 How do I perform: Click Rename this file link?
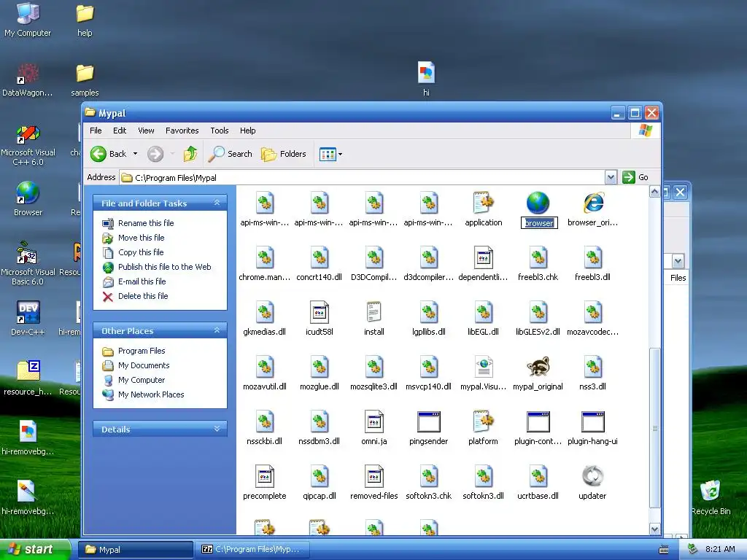tap(146, 223)
